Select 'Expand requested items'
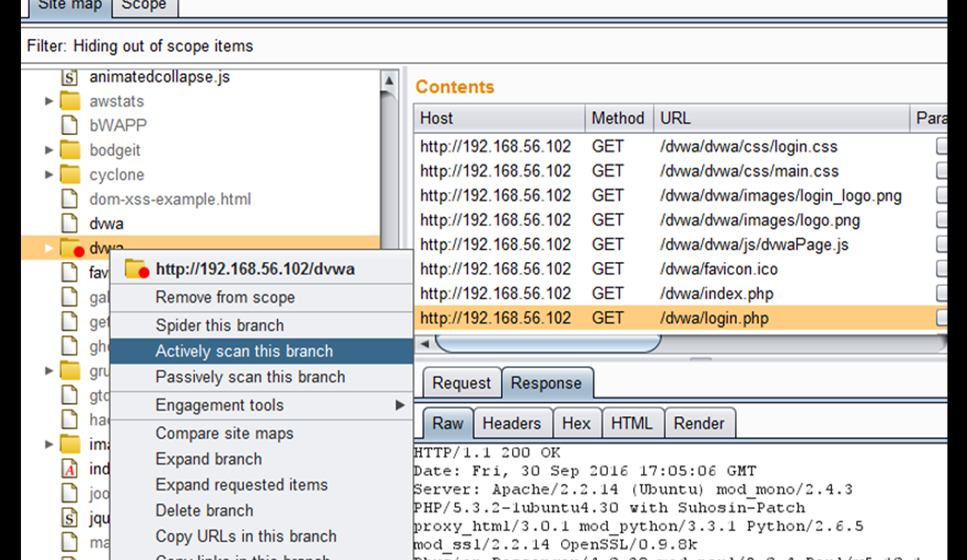This screenshot has width=967, height=560. [261, 485]
